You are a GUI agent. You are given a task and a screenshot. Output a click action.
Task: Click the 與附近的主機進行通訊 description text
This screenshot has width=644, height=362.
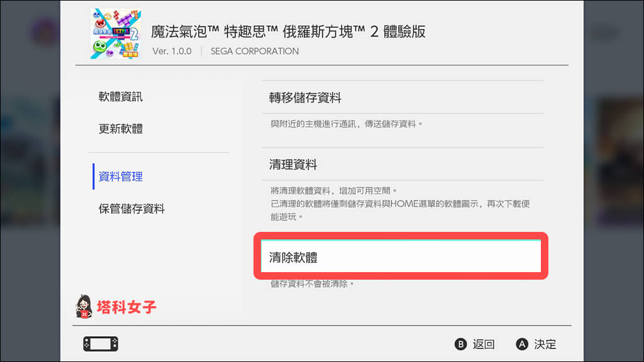point(347,124)
